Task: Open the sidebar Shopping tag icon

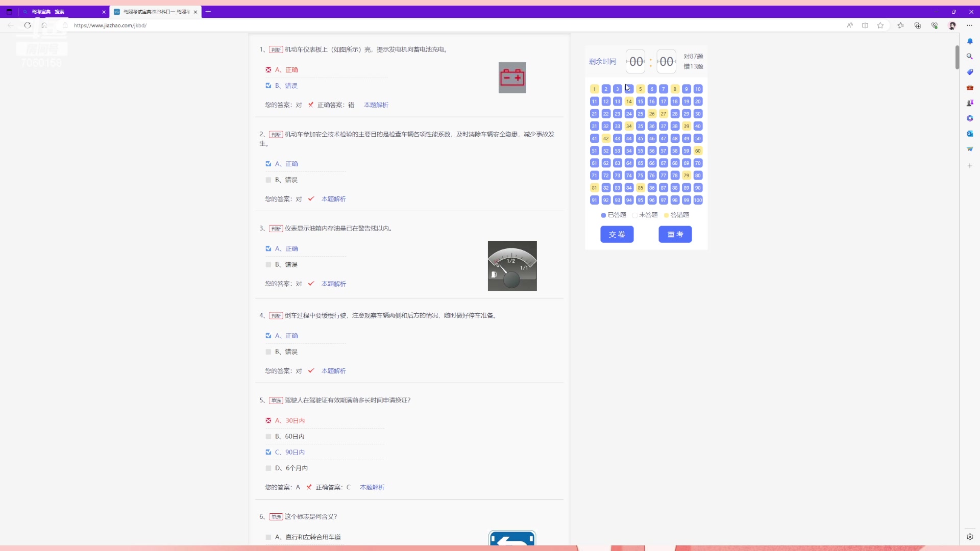Action: tap(970, 72)
